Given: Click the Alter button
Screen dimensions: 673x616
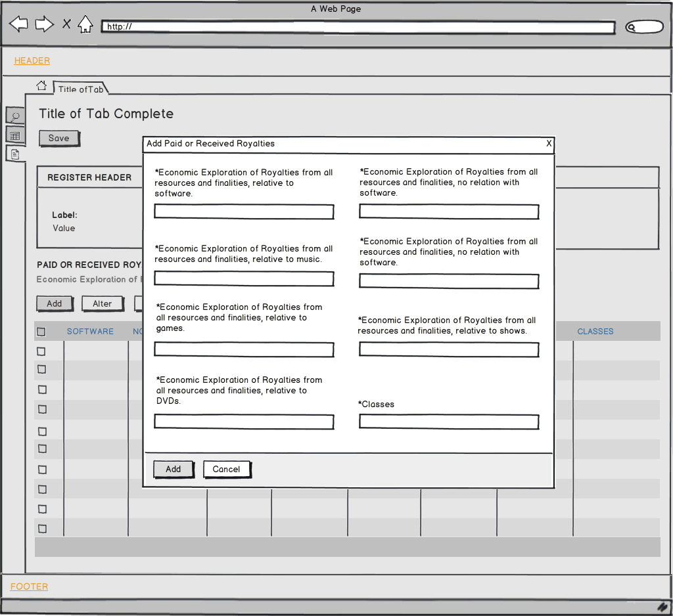Looking at the screenshot, I should click(103, 303).
